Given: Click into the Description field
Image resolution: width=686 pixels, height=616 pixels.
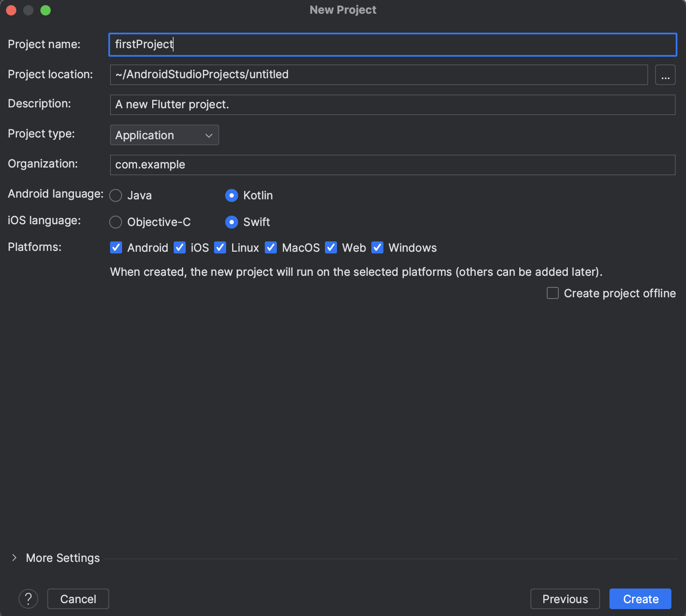Looking at the screenshot, I should [392, 105].
